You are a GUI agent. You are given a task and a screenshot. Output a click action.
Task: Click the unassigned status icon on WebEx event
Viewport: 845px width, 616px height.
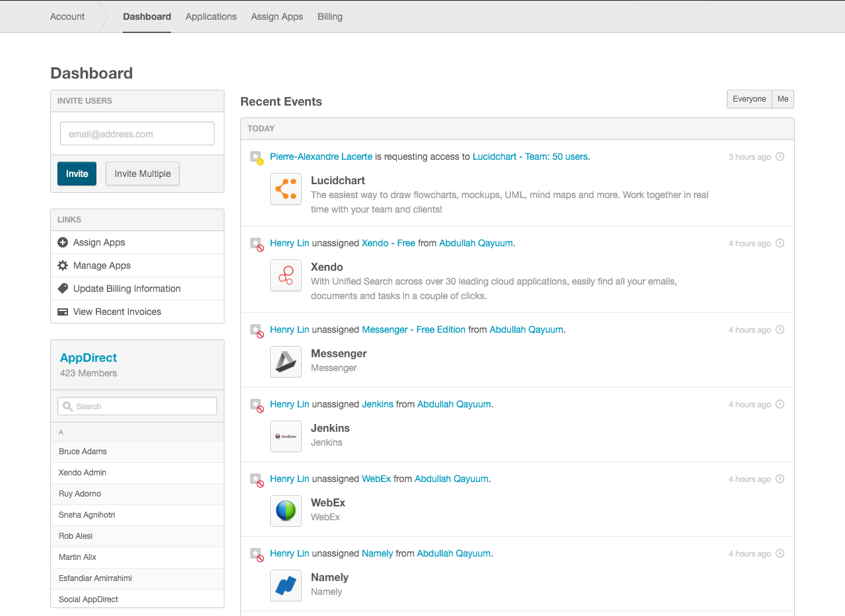[x=257, y=480]
